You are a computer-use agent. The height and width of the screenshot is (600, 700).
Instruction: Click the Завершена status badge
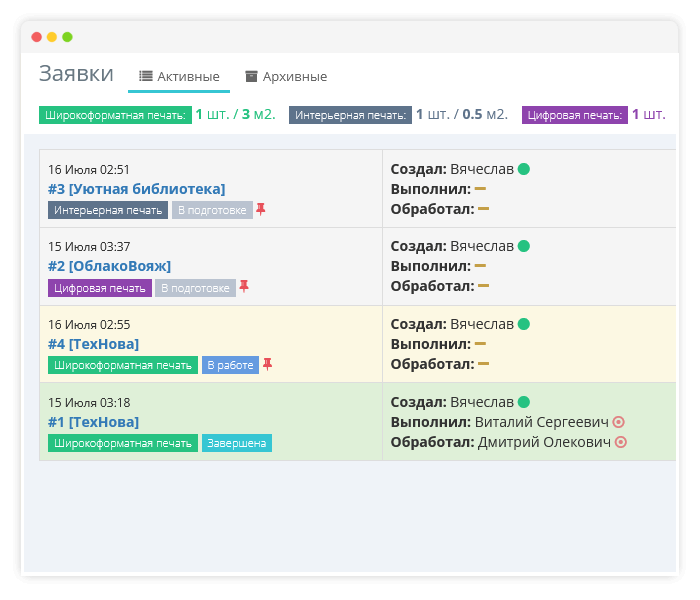[x=237, y=443]
